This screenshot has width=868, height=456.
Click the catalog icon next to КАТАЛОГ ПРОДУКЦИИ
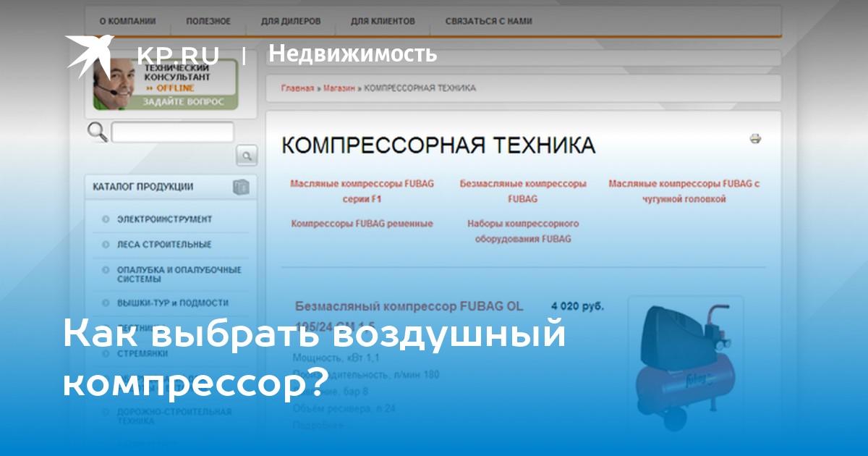click(x=241, y=187)
